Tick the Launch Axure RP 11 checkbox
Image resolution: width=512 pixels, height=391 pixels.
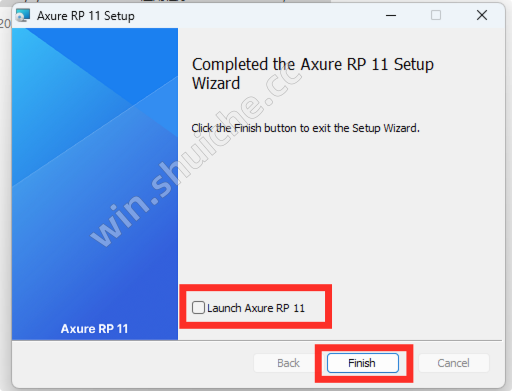(198, 307)
